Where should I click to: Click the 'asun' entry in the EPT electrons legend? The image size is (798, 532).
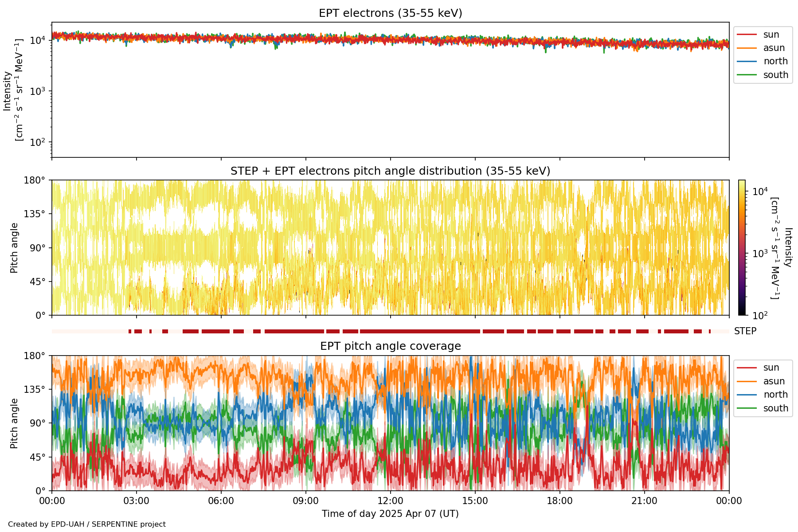click(x=774, y=48)
